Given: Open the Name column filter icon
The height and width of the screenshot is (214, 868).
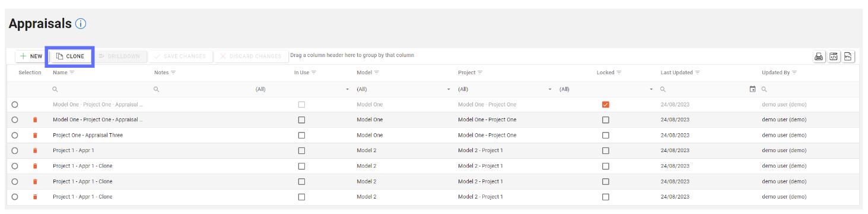Looking at the screenshot, I should (72, 73).
